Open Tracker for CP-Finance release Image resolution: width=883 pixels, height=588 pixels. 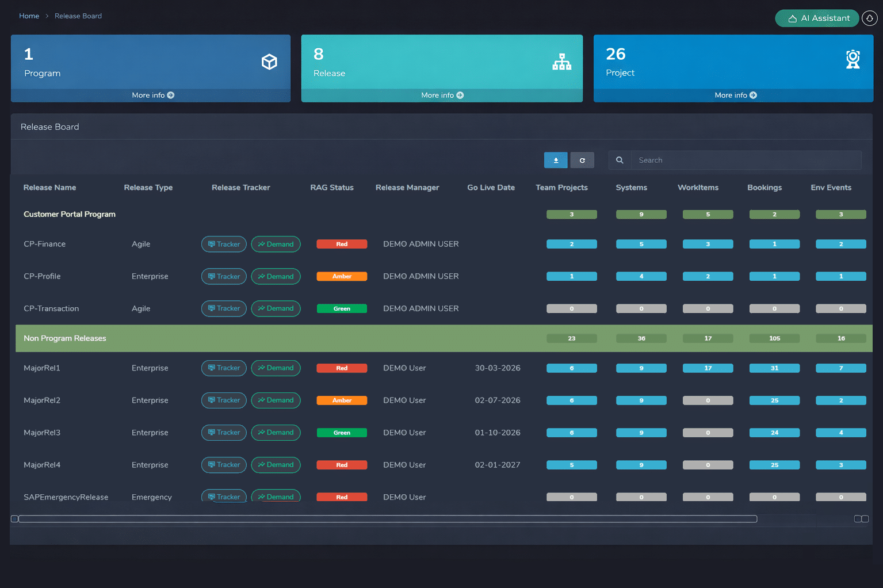coord(224,245)
